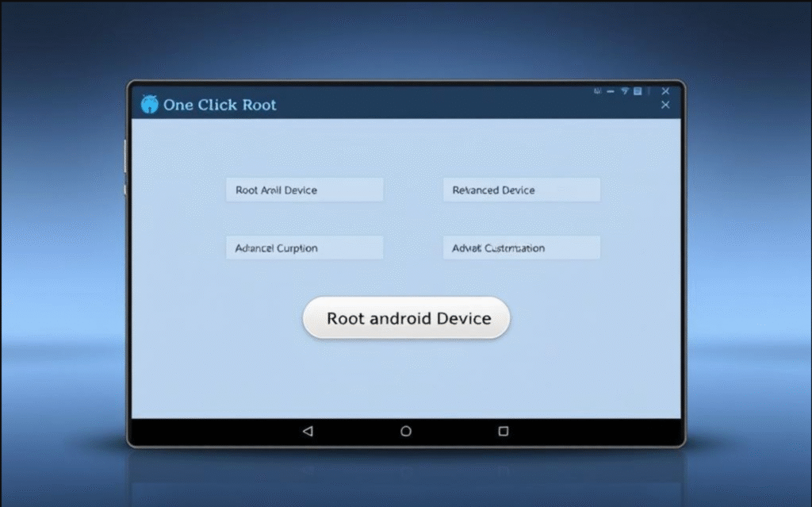Click the One Click Root title text
This screenshot has height=507, width=812.
pos(220,105)
